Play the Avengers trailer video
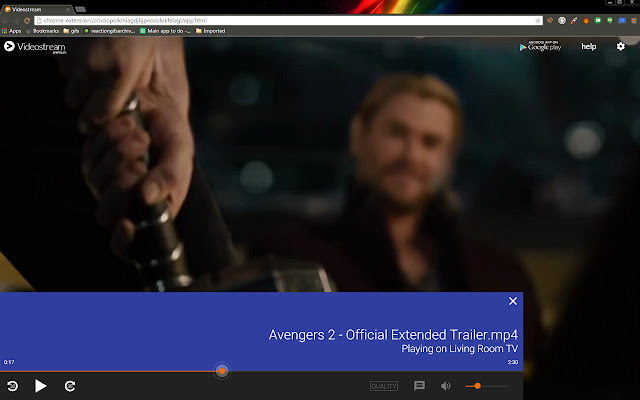This screenshot has height=400, width=640. (x=40, y=386)
